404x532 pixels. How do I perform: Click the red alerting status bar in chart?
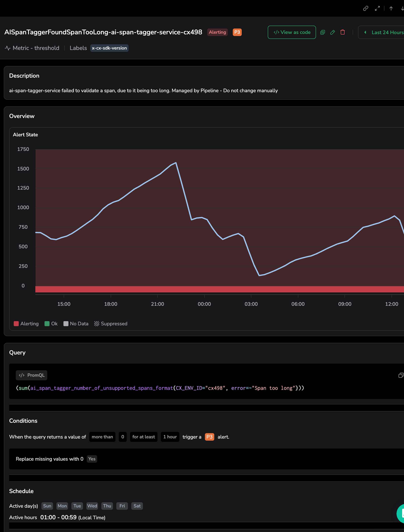(216, 289)
